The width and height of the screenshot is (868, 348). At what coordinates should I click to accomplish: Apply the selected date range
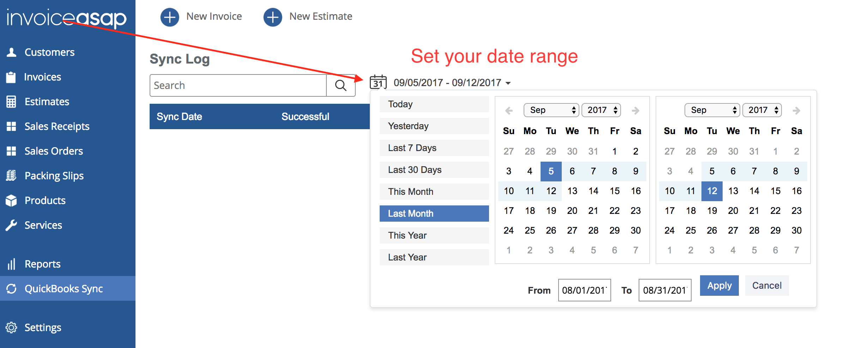click(x=719, y=286)
